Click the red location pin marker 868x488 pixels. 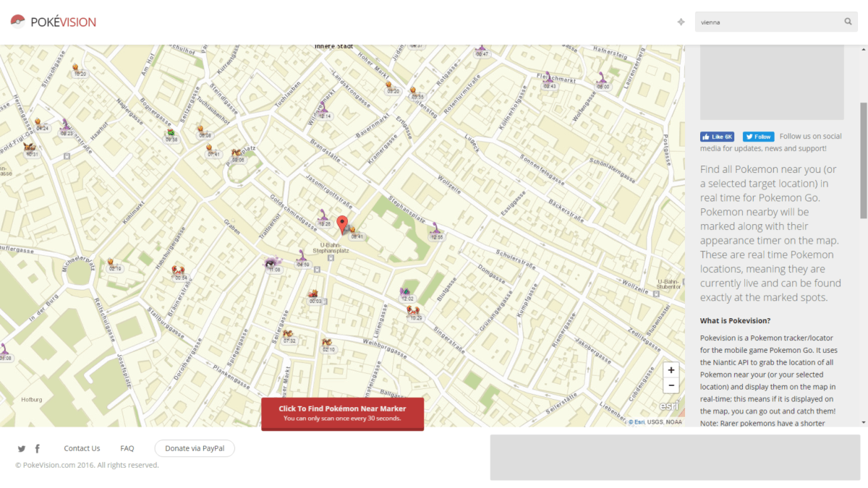pos(344,224)
